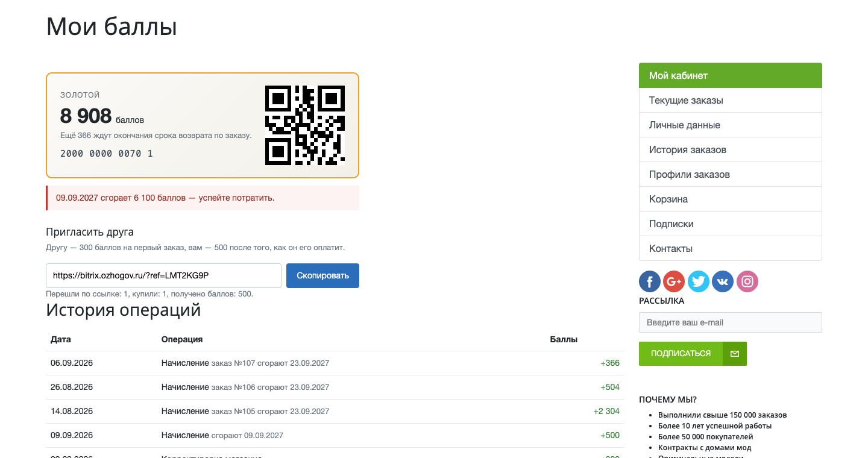The image size is (868, 458).
Task: Click the 8 908 points balance
Action: 86,116
